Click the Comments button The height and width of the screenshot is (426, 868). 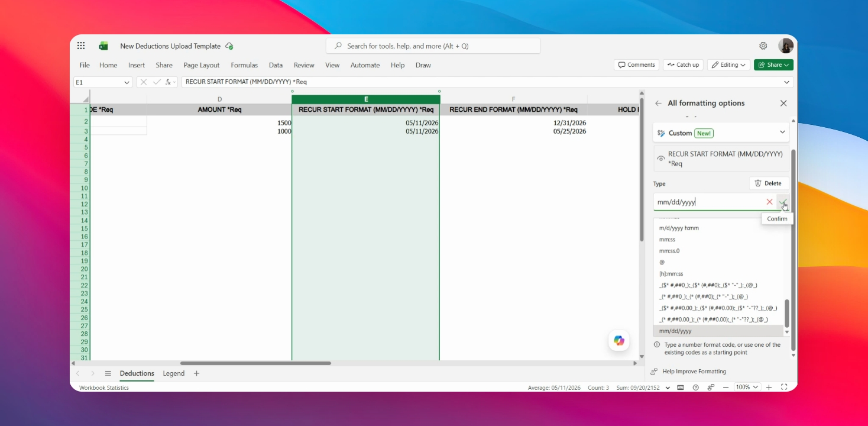pyautogui.click(x=636, y=65)
